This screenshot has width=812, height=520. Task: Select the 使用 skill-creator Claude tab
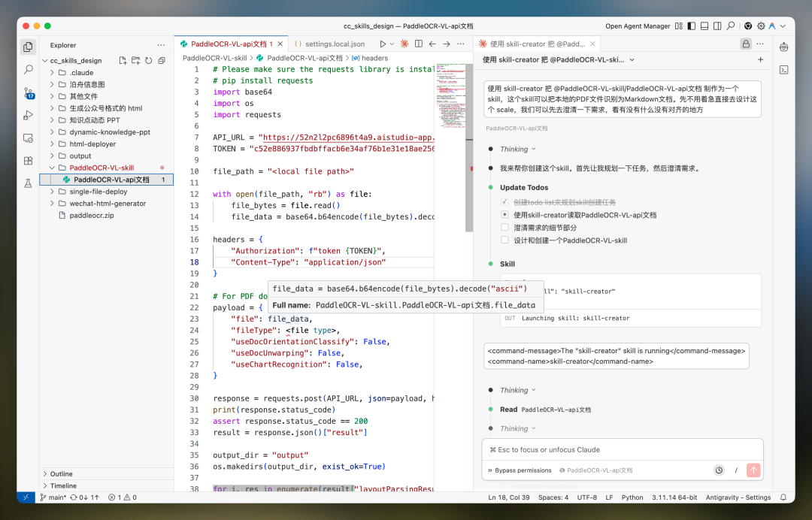pos(537,44)
